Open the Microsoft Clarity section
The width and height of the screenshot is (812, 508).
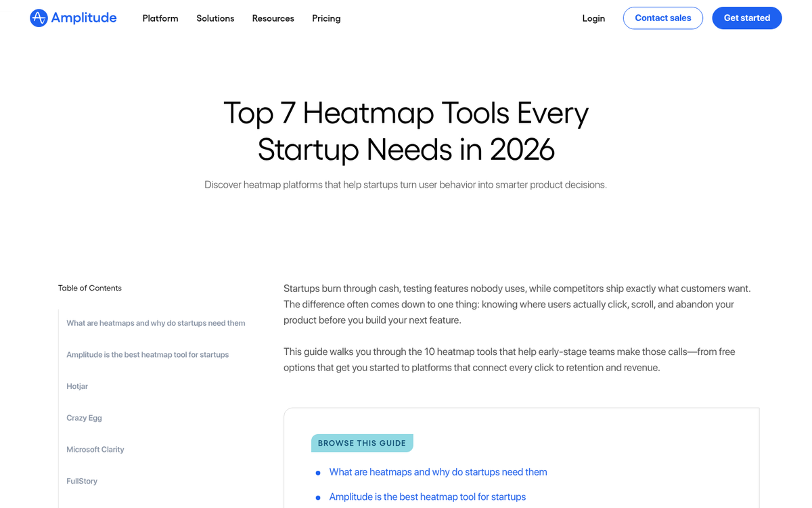pyautogui.click(x=95, y=449)
